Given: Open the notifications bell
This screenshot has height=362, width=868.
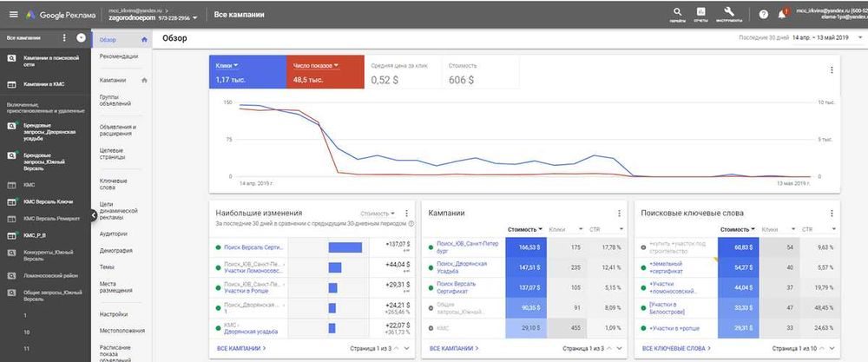Looking at the screenshot, I should pyautogui.click(x=782, y=15).
